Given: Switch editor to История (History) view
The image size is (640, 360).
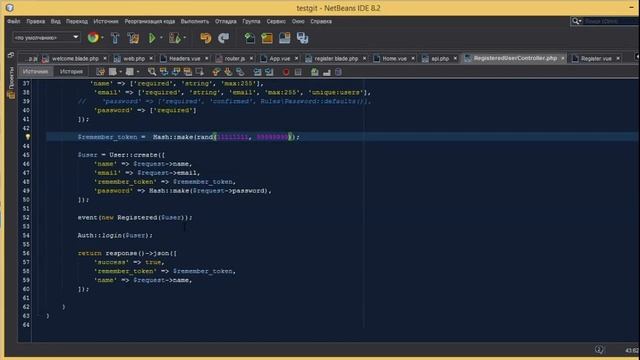Looking at the screenshot, I should (71, 71).
